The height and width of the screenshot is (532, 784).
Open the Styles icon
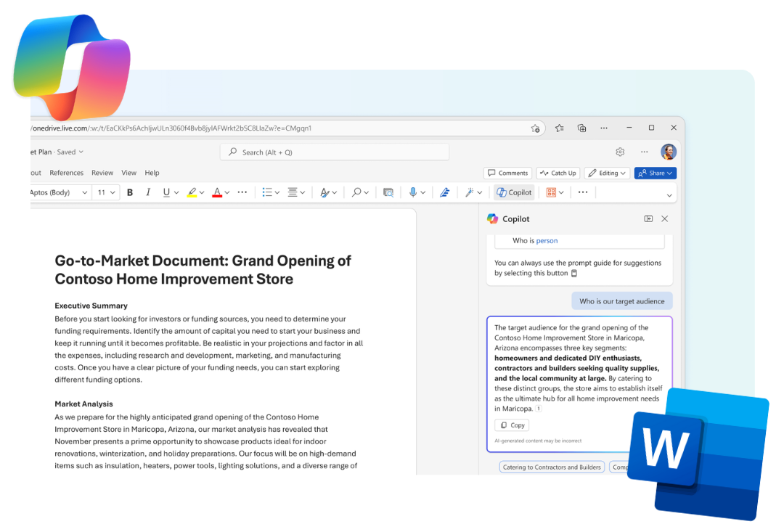[x=325, y=192]
